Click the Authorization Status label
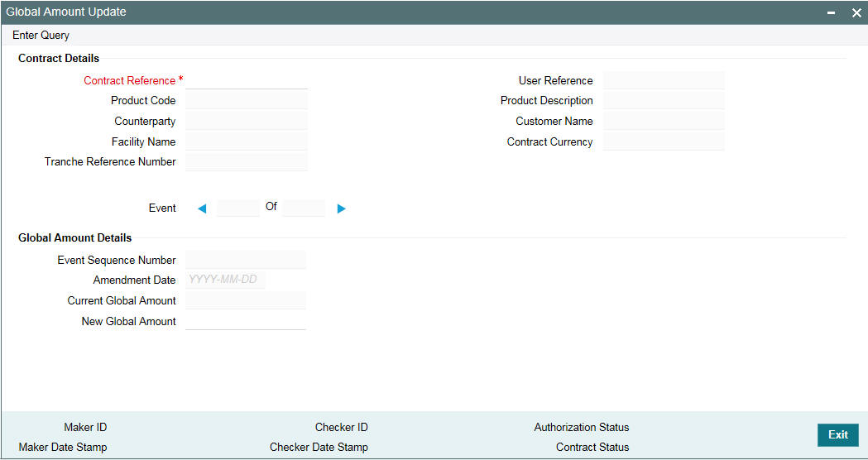Viewport: 868px width, 460px height. (x=582, y=428)
